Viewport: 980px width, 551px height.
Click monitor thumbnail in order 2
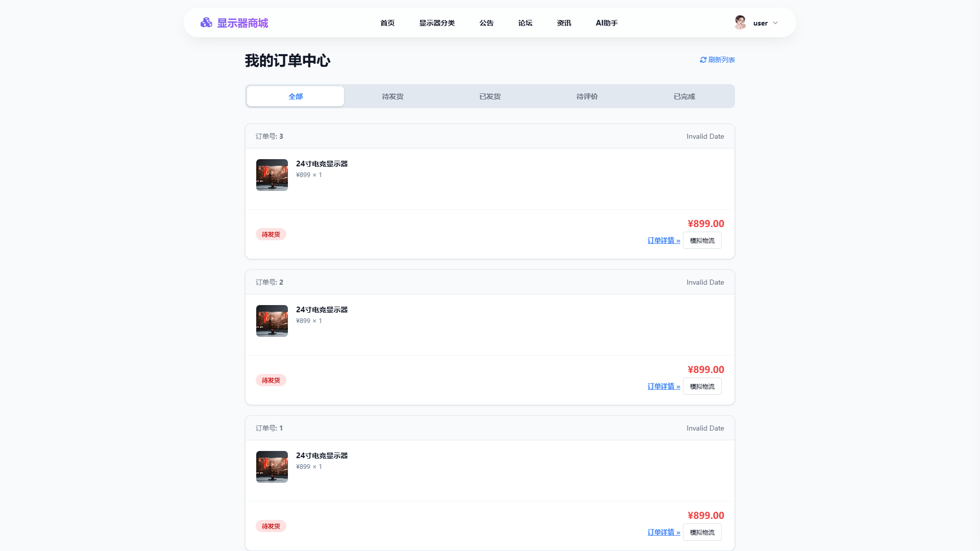pyautogui.click(x=272, y=321)
